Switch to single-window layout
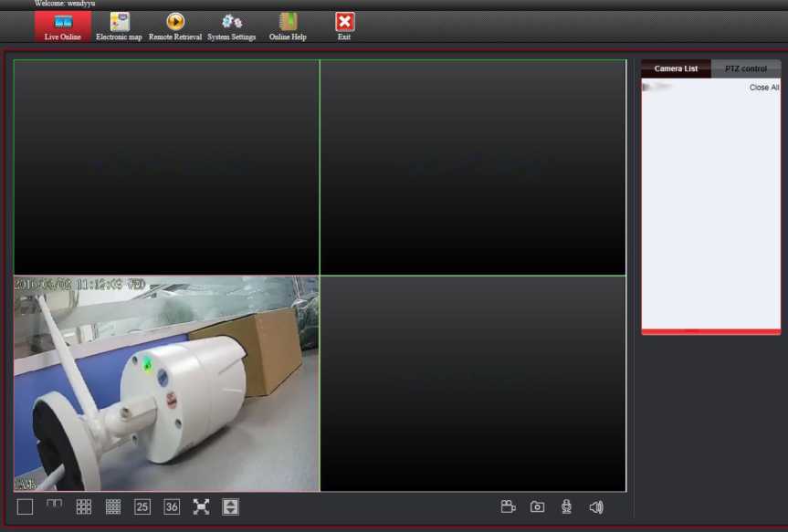 (25, 507)
